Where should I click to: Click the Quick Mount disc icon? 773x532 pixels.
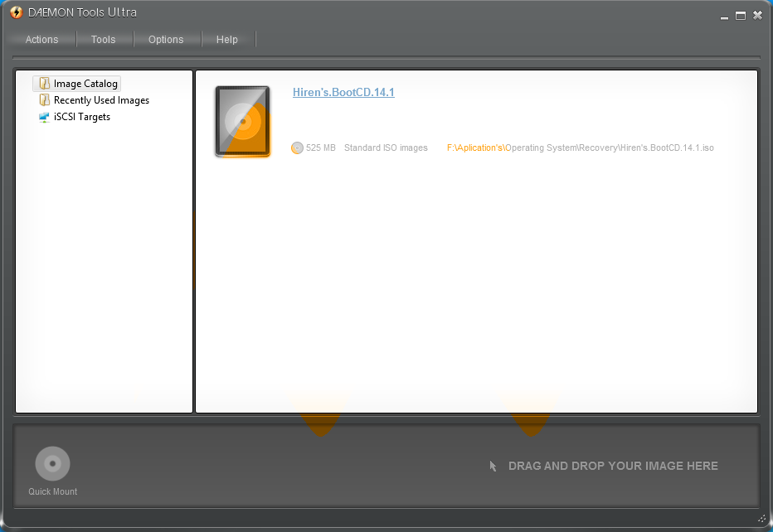click(53, 463)
